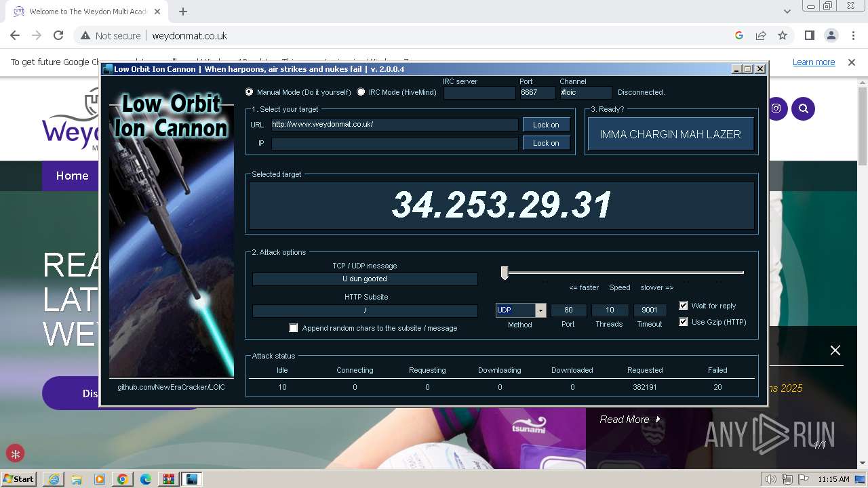
Task: Click the Chrome address bar URL
Action: pos(189,36)
